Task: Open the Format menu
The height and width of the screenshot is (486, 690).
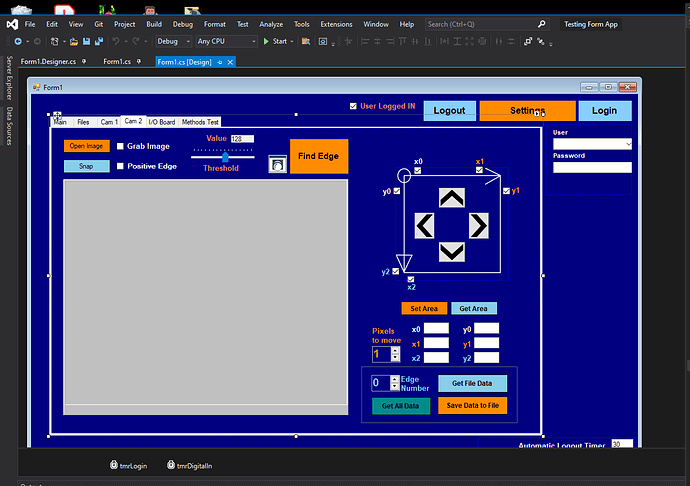Action: (x=215, y=24)
